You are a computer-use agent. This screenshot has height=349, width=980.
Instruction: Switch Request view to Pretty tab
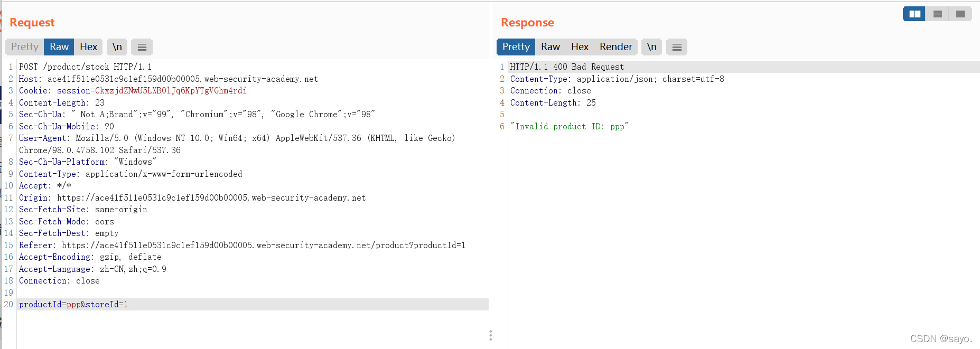[25, 47]
